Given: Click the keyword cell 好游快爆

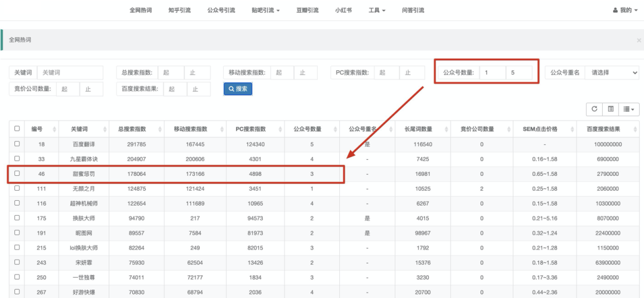Looking at the screenshot, I should tap(84, 292).
